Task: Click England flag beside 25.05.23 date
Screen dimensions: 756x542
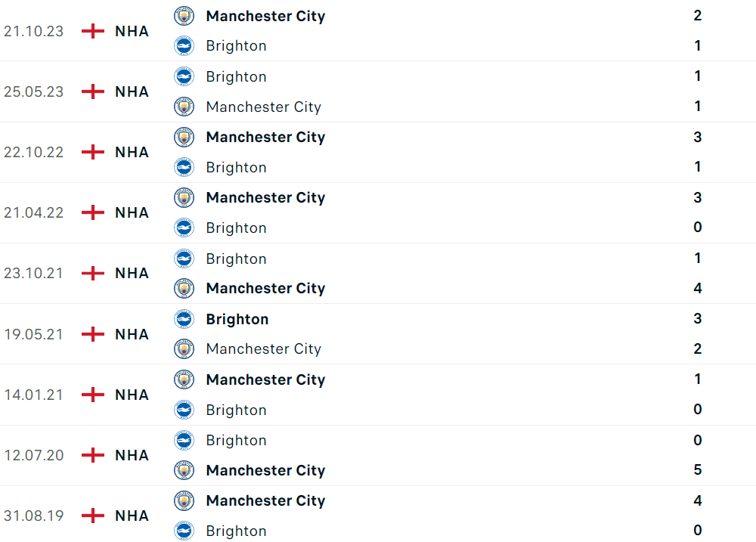Action: tap(93, 91)
